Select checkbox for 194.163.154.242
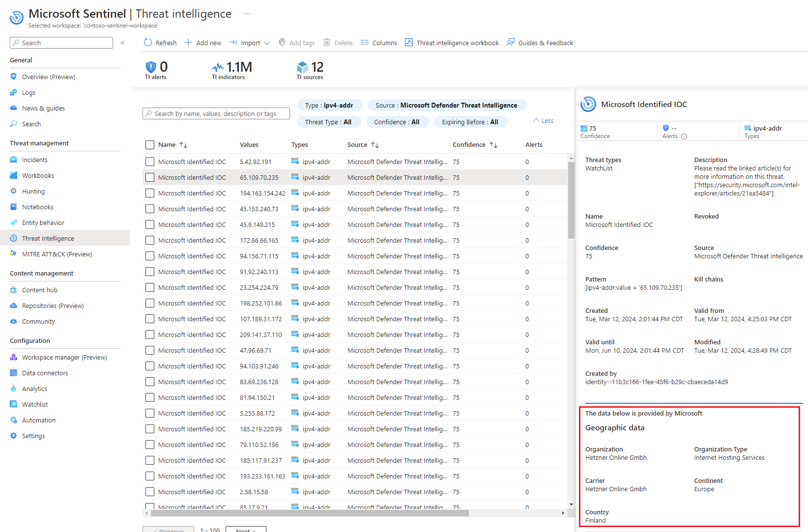 150,193
